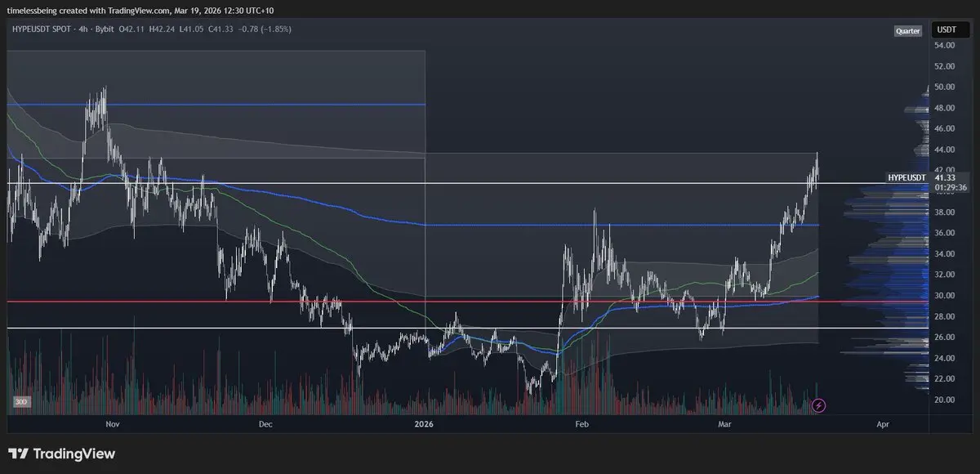
Task: Click the 20.00 price axis label
Action: (945, 400)
